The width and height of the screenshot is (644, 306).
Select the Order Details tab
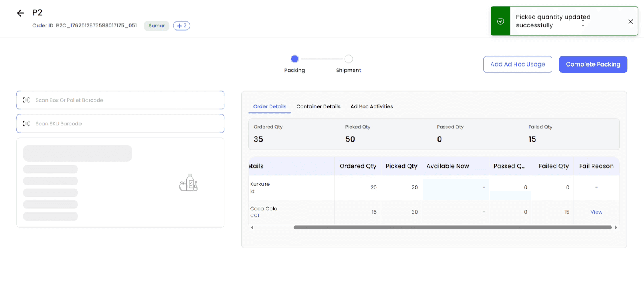click(270, 107)
